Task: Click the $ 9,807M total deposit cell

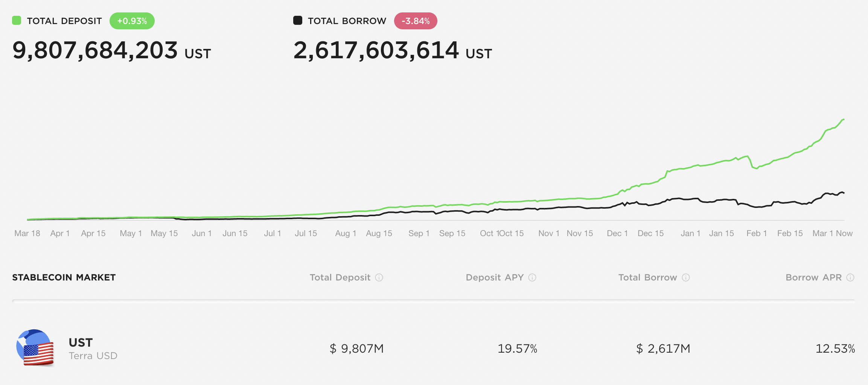Action: [x=356, y=349]
